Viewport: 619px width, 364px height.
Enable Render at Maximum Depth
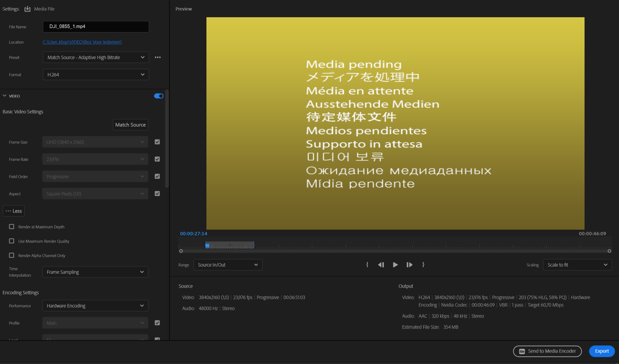[11, 226]
